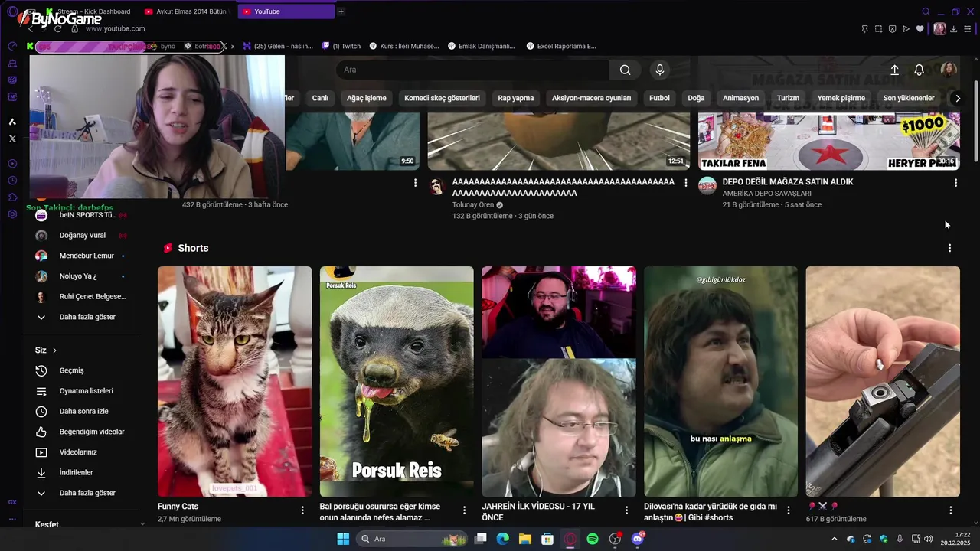Open the options menu for Funny Cats short
980x551 pixels.
(x=302, y=510)
